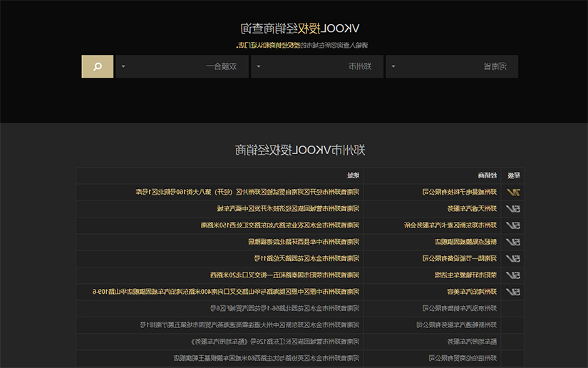Click star badge beside 河南陆一节能设备有限公司
588x368 pixels.
[x=512, y=258]
